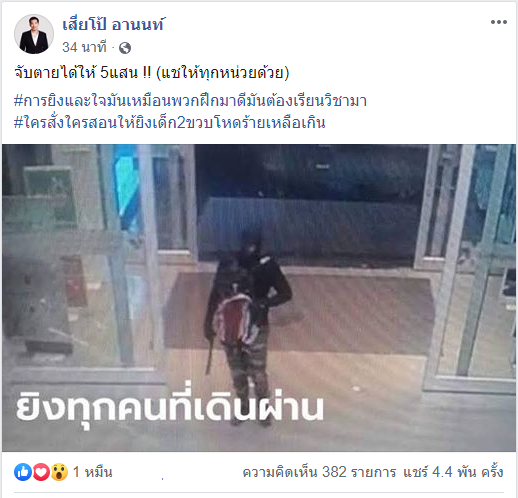Open ความคิดเห็น 382 รายการ comments
The image size is (518, 498).
(319, 472)
